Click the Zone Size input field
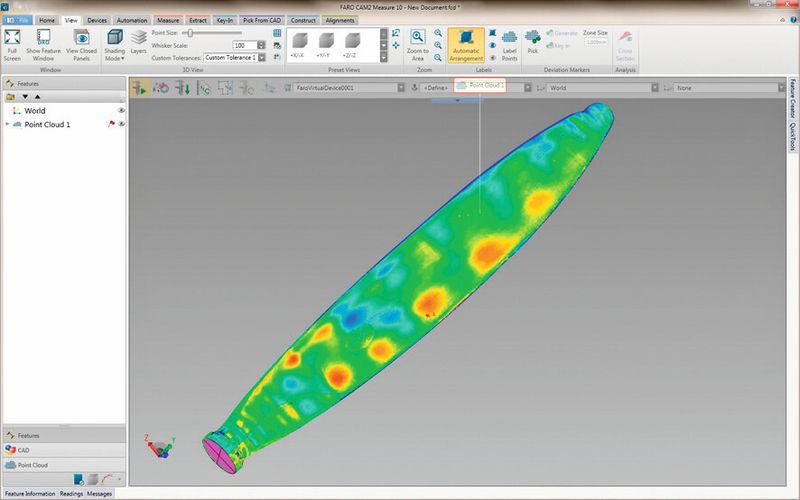The image size is (800, 500). pyautogui.click(x=595, y=42)
